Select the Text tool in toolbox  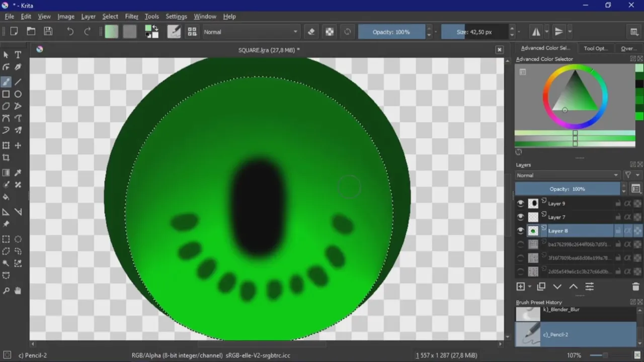pos(18,55)
